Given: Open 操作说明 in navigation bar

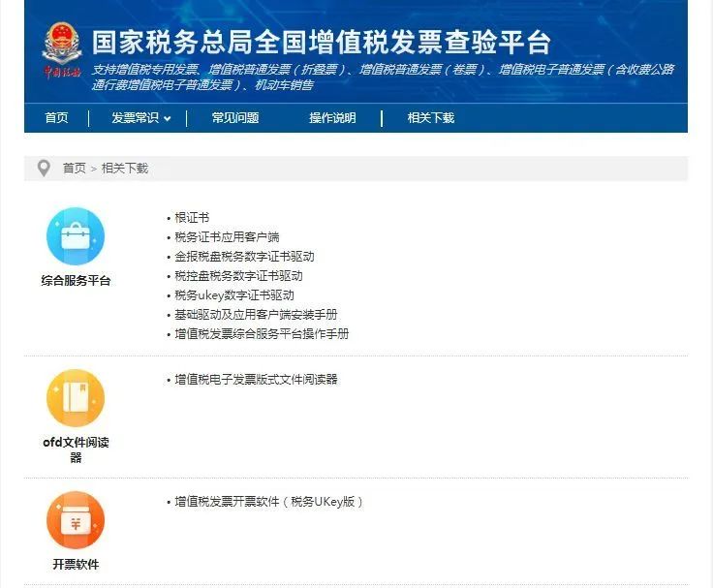Looking at the screenshot, I should click(x=332, y=118).
